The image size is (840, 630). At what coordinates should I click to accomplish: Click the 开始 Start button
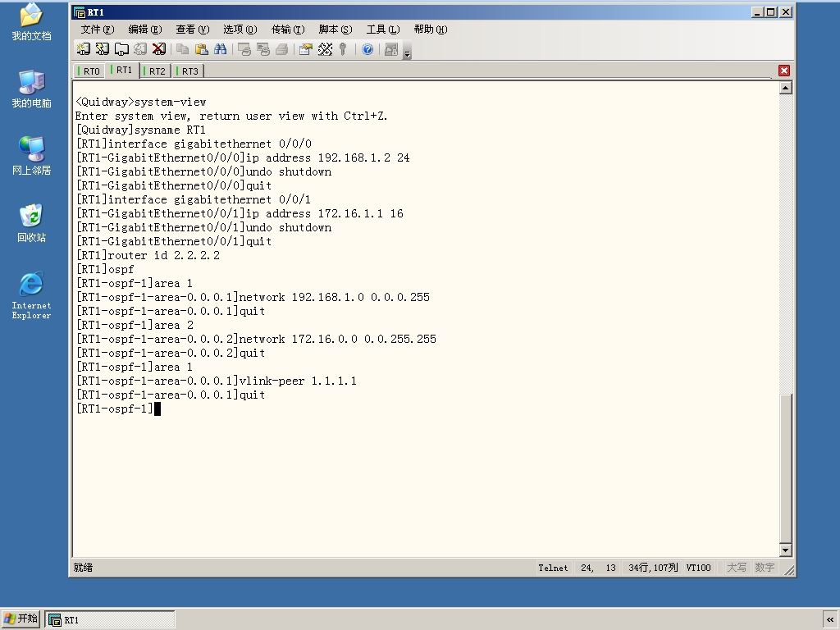(21, 619)
